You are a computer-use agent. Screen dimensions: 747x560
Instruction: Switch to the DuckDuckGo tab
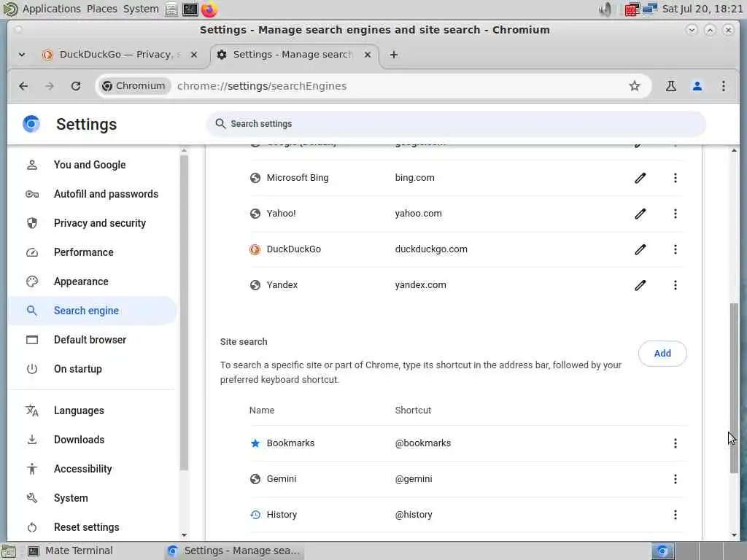click(119, 55)
